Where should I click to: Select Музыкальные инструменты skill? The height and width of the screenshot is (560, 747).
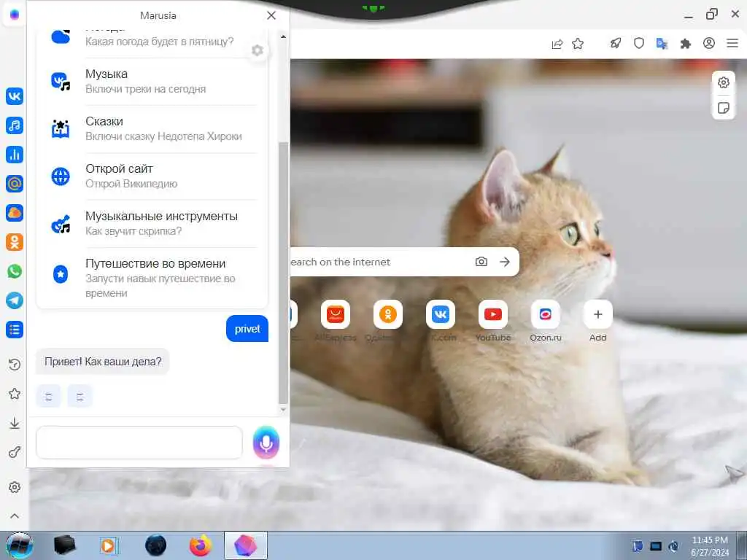[152, 223]
